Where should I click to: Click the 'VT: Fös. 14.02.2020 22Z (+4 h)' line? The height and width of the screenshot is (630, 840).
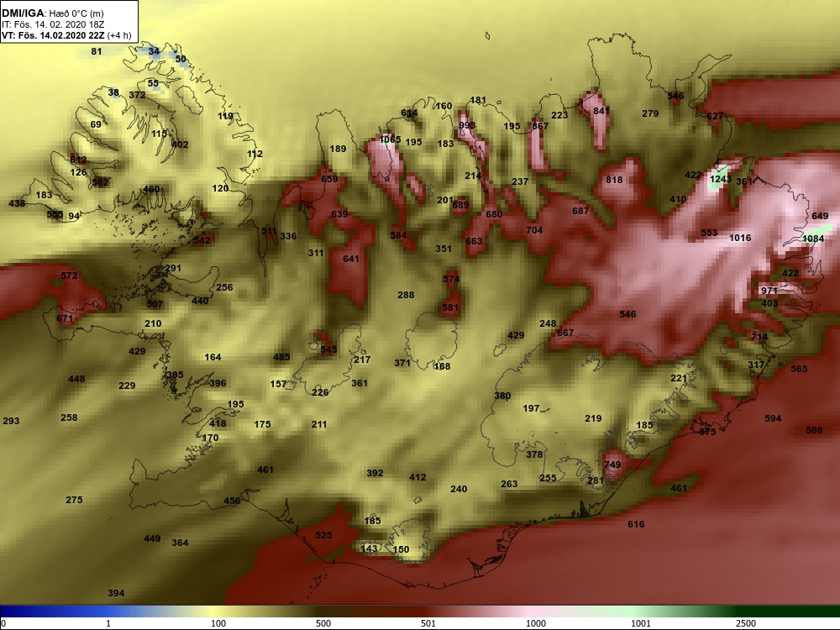(66, 35)
